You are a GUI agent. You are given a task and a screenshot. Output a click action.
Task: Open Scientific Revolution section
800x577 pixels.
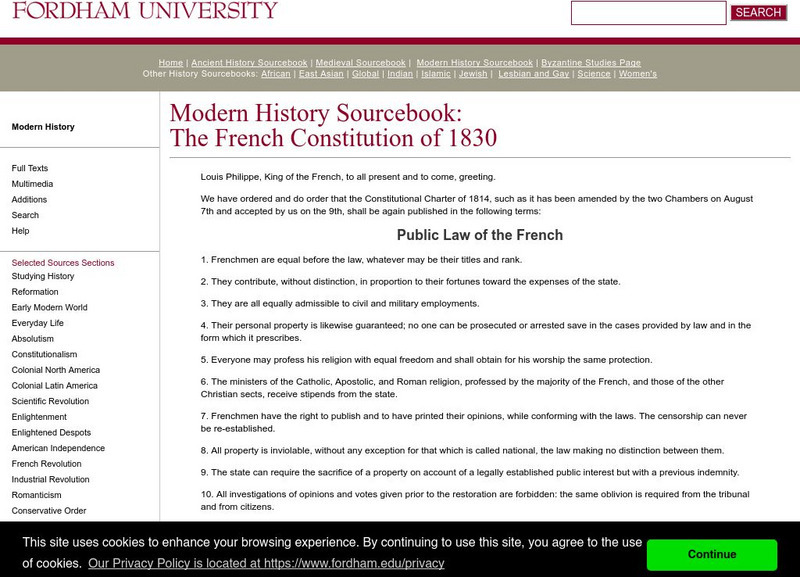50,401
